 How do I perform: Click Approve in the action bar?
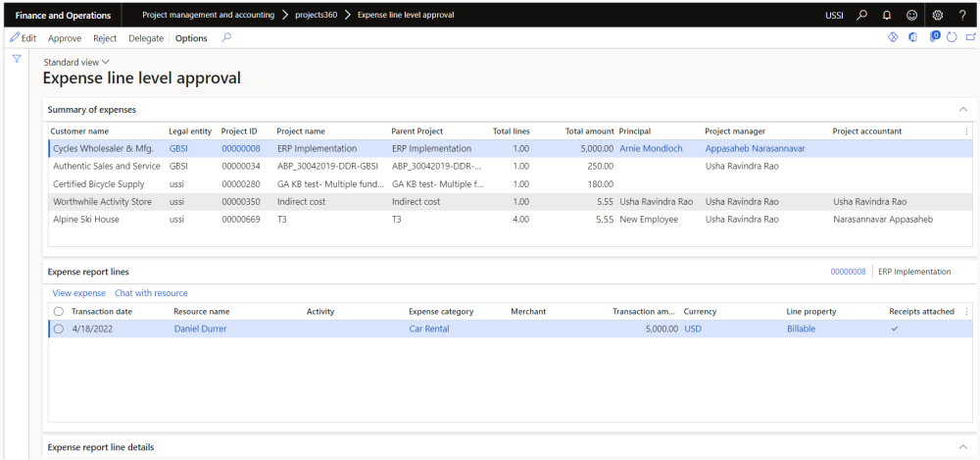click(65, 38)
